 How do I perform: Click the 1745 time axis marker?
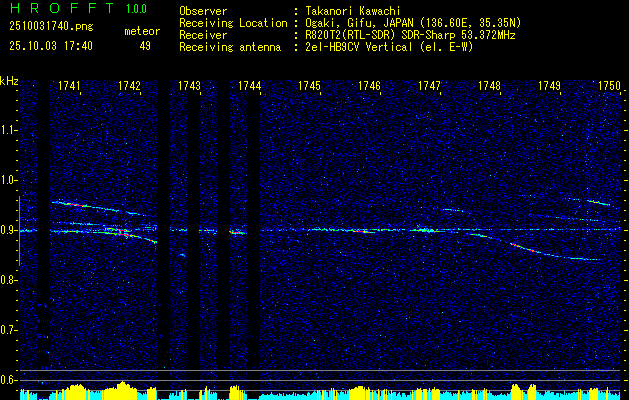309,86
